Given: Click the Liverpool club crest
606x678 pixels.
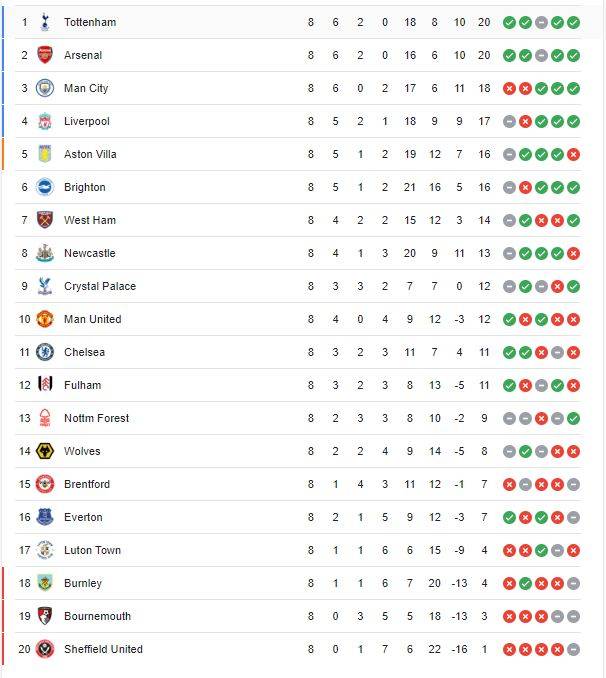Looking at the screenshot, I should (44, 121).
